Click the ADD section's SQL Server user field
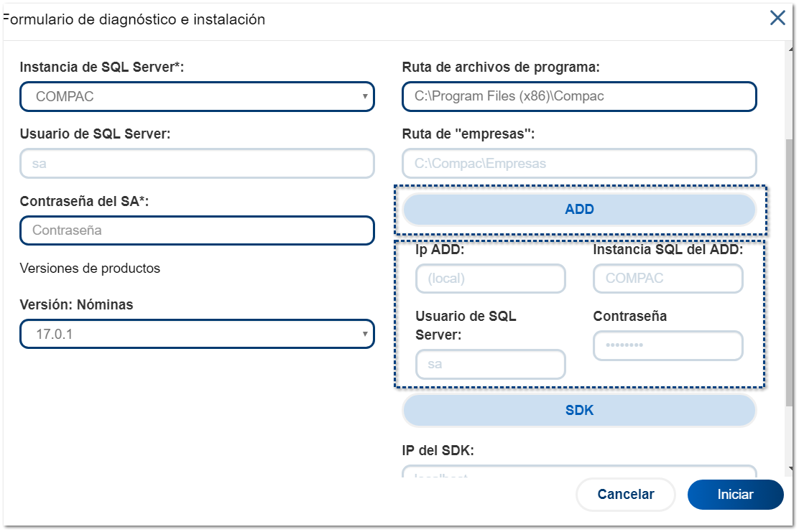799x532 pixels. 491,364
